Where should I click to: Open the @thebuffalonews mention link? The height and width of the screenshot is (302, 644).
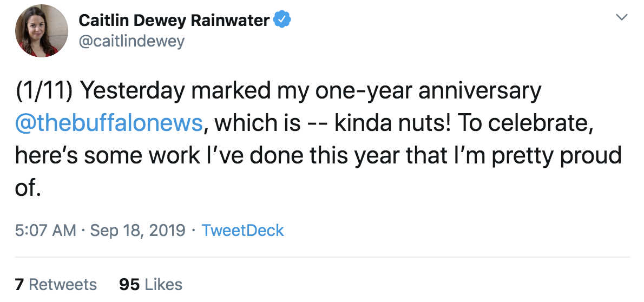coord(109,123)
